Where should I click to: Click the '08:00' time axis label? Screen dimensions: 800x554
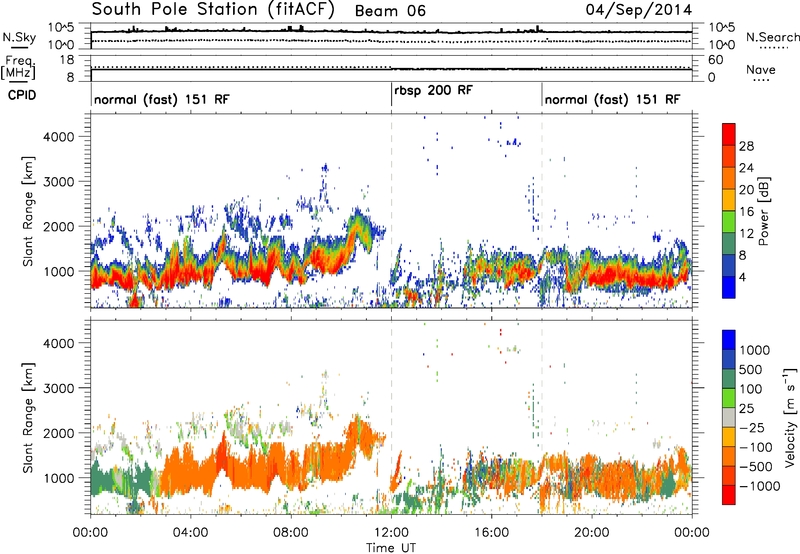pos(291,533)
